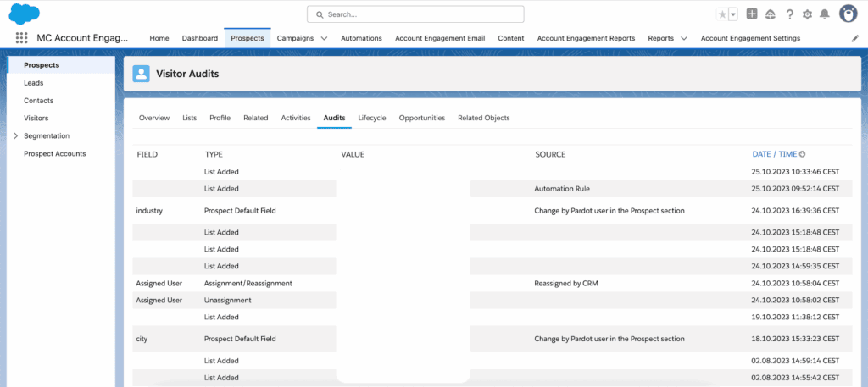Expand the Segmentation sidebar chevron
This screenshot has width=868, height=387.
[x=15, y=135]
